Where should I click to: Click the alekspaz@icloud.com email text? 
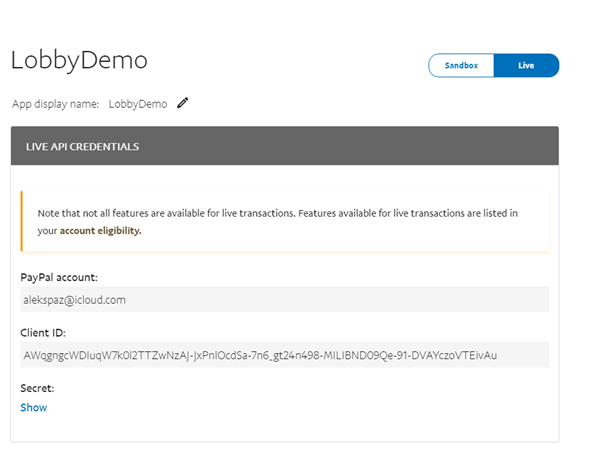74,300
